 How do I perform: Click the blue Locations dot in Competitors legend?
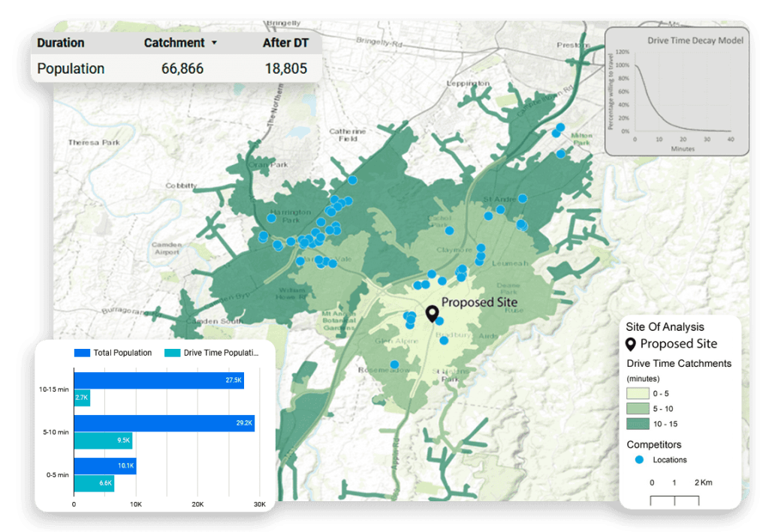[639, 459]
